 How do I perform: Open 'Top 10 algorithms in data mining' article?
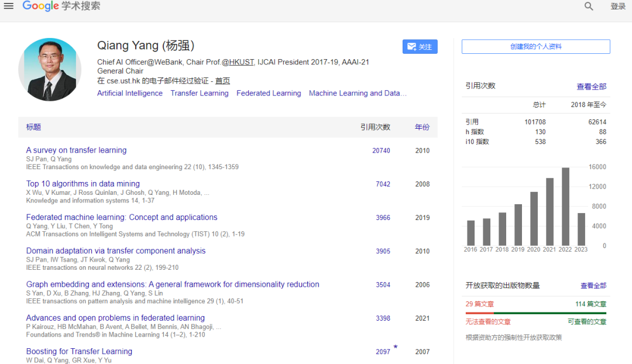tap(83, 184)
